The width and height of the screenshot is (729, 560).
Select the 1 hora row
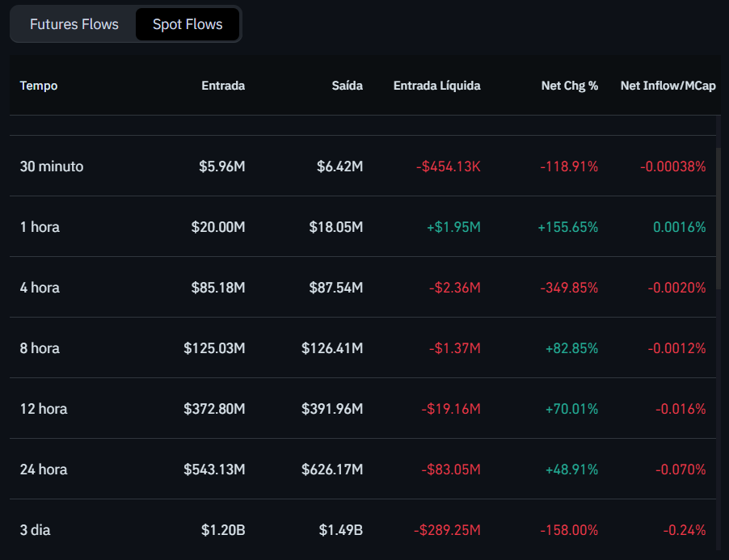point(40,227)
